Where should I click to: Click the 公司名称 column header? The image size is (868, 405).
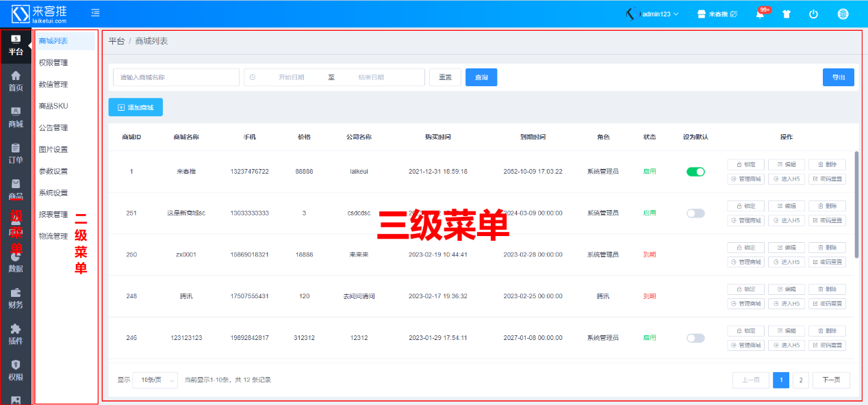pos(359,137)
